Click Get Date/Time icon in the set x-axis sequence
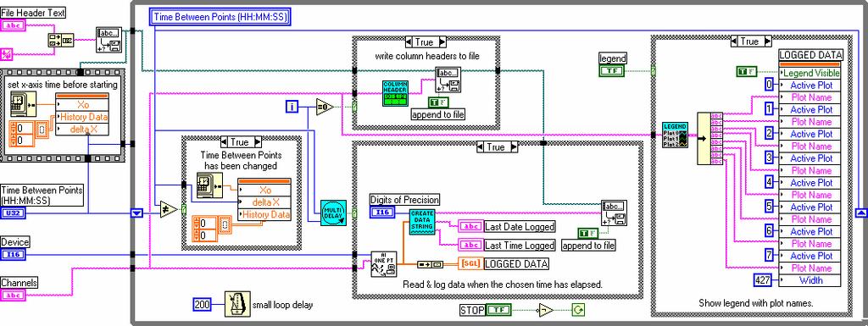This screenshot has height=326, width=868. pos(23,105)
